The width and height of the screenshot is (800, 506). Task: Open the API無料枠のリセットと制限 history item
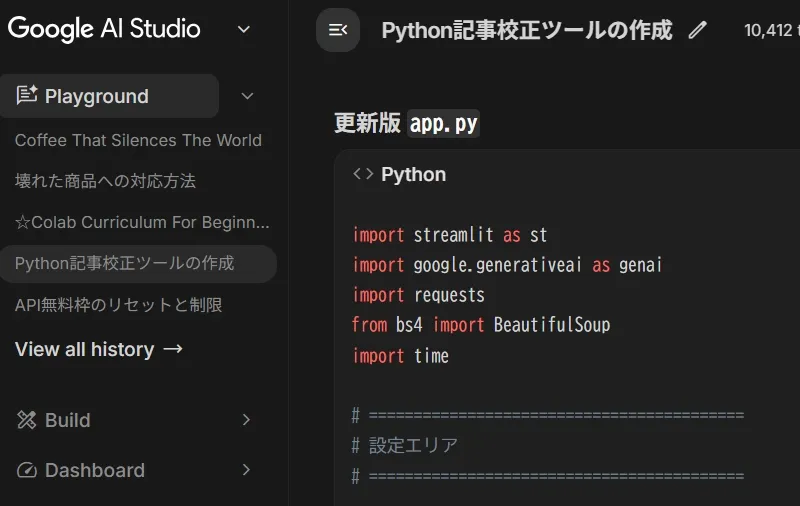tap(118, 304)
